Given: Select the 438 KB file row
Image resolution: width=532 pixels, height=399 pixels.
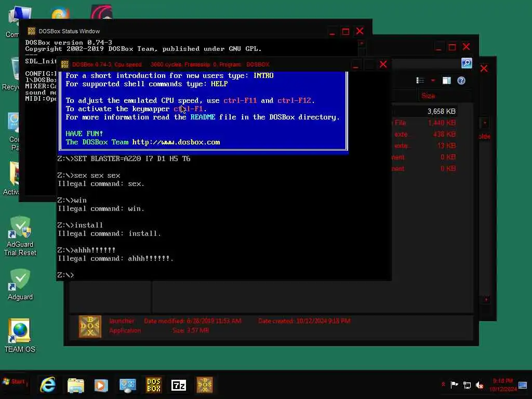Looking at the screenshot, I should [424, 135].
